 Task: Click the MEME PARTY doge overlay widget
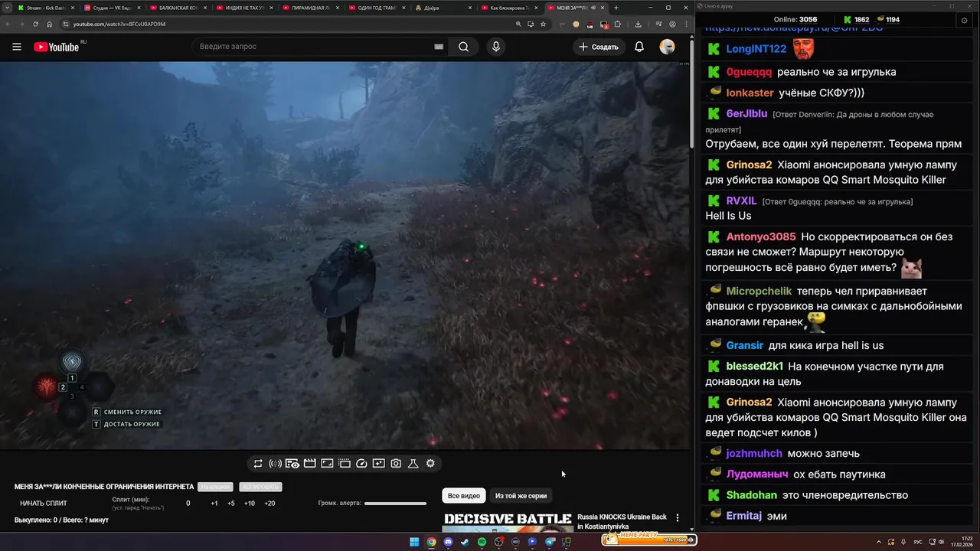point(649,539)
